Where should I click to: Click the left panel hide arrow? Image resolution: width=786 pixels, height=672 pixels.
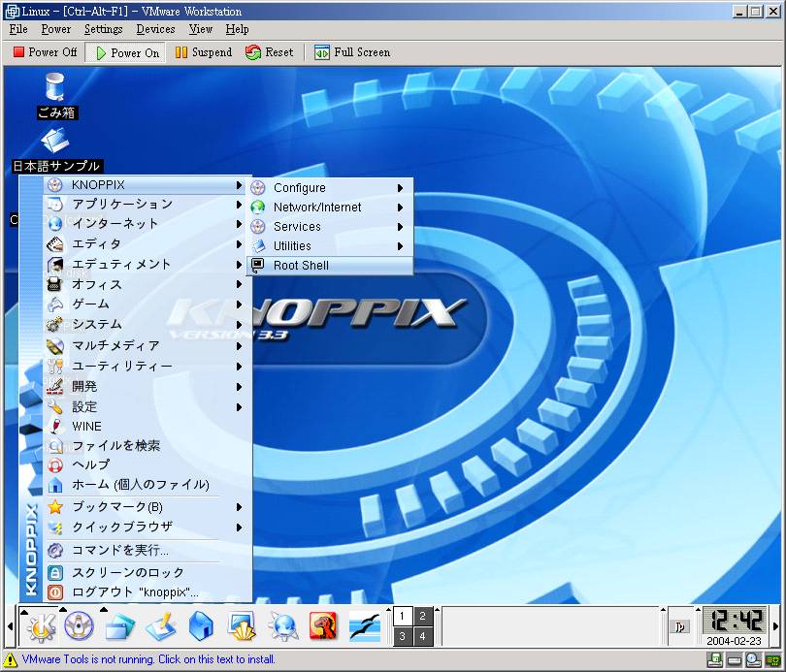coord(10,626)
